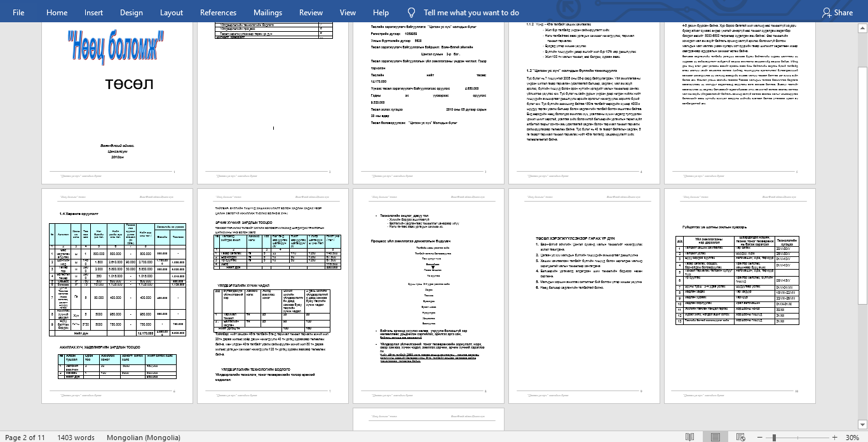Click the cut-off page thumbnail in the bottom row
868x442 pixels.
point(428,419)
